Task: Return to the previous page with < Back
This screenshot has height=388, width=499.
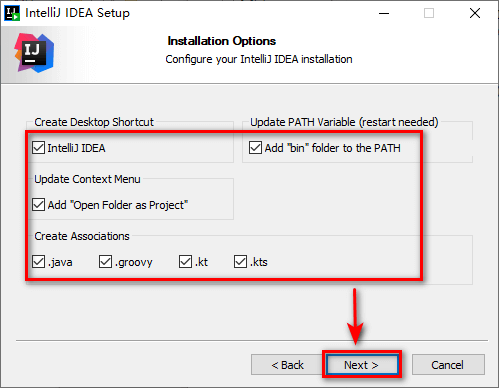Action: (287, 365)
